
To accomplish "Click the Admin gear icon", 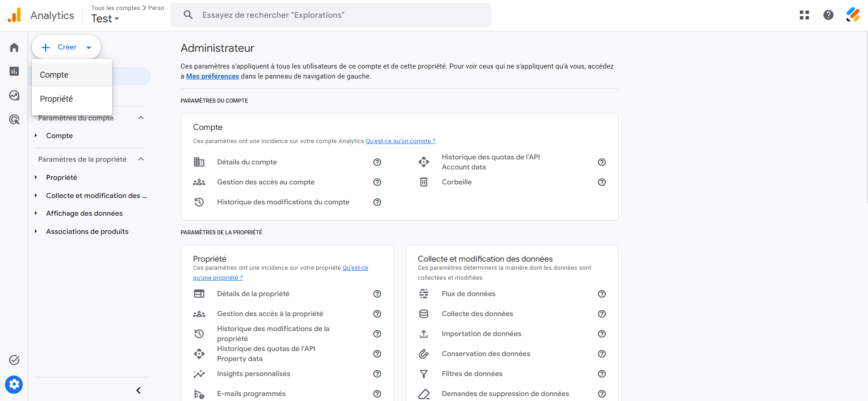I will pos(14,385).
